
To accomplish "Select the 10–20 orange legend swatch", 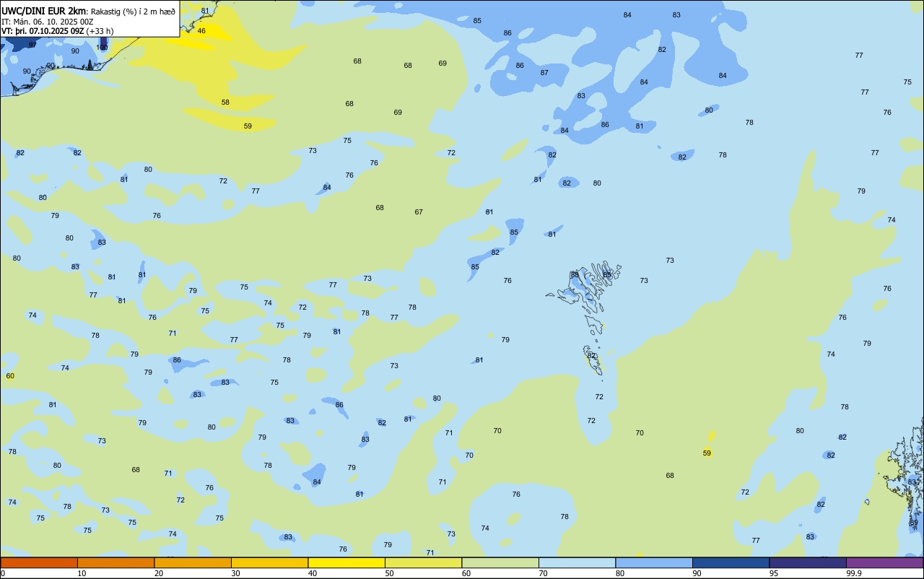I will (x=115, y=562).
